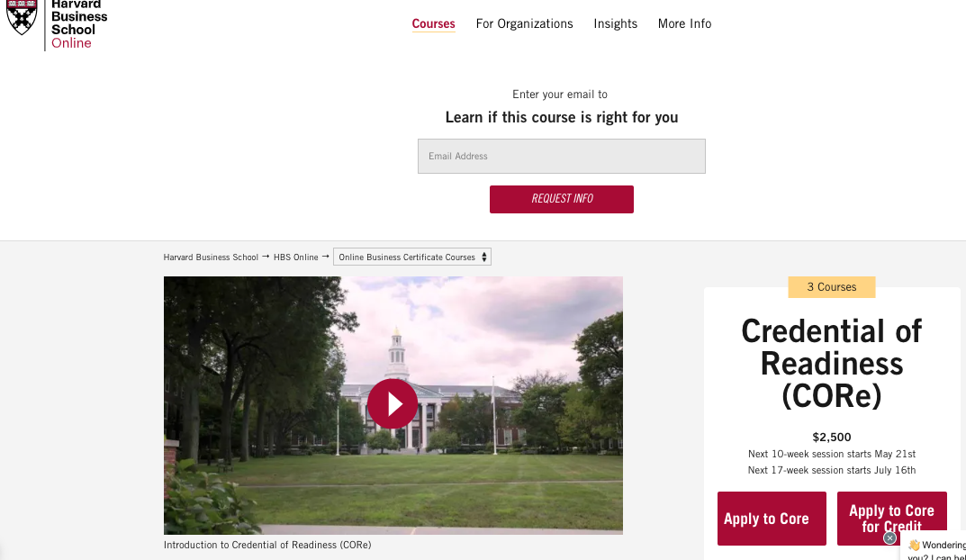Viewport: 966px width, 560px height.
Task: Click the Credential of Readiness (CORe) heading
Action: pos(831,364)
